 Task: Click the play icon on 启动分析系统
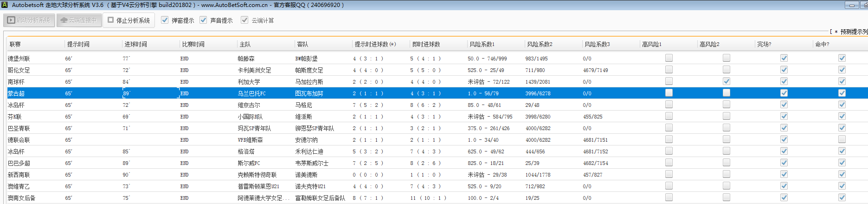(11, 20)
